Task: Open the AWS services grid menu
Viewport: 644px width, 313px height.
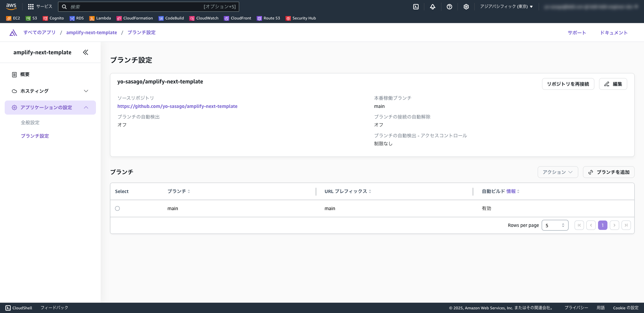Action: 31,6
